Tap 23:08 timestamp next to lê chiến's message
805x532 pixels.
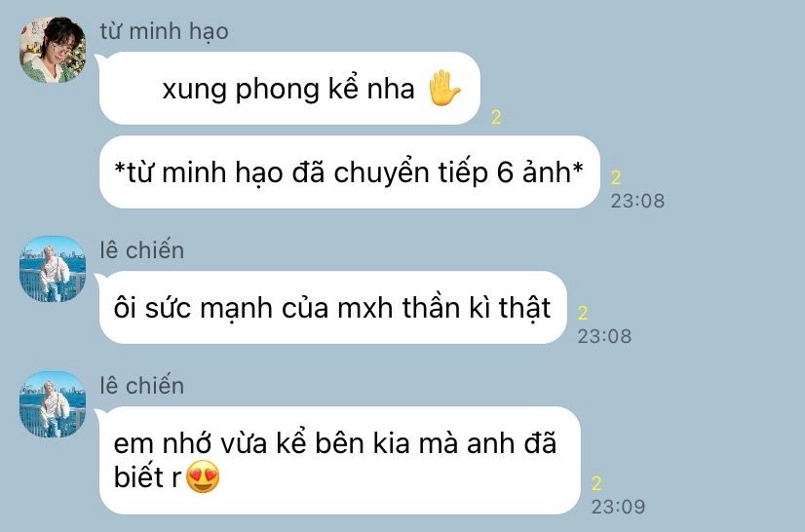(x=604, y=336)
